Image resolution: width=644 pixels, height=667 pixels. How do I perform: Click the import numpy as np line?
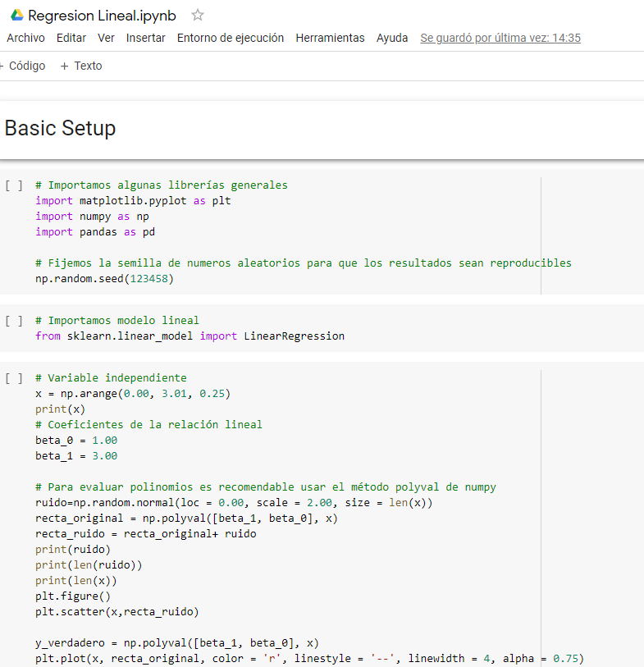[93, 217]
